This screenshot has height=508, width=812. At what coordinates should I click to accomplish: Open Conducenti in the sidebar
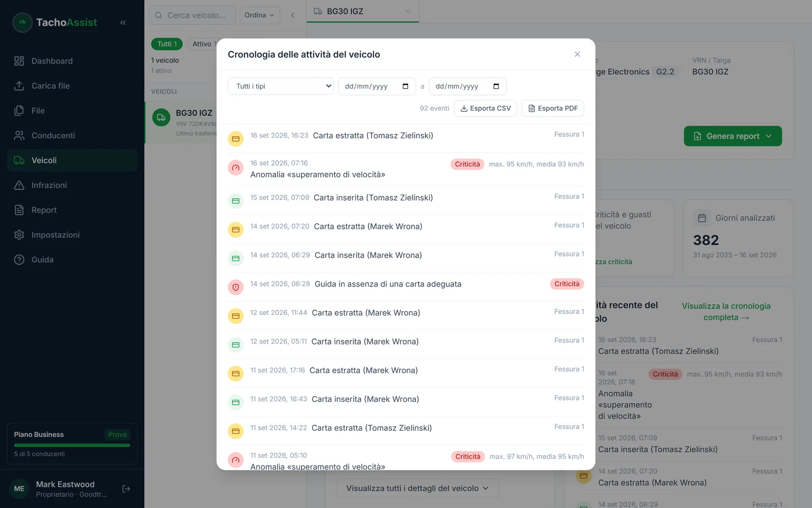click(72, 136)
